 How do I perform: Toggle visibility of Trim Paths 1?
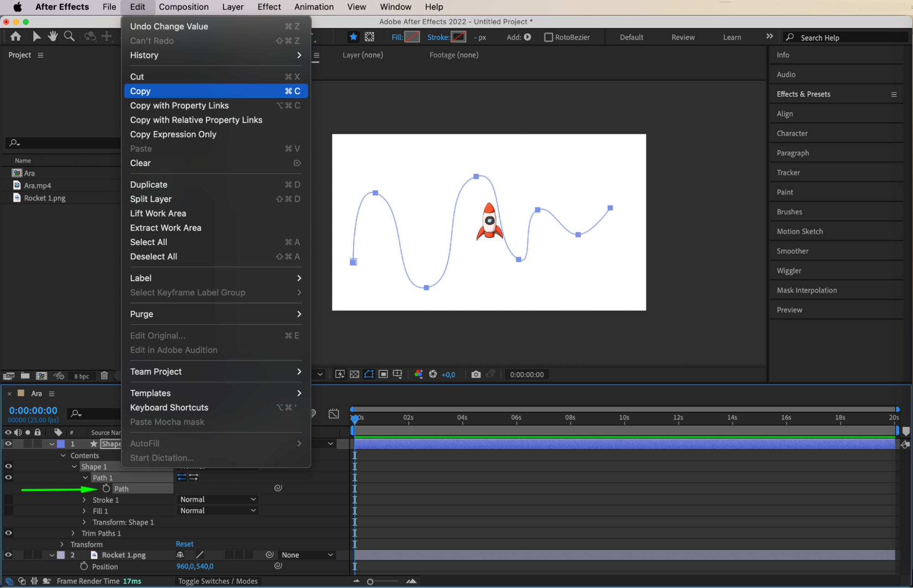8,533
